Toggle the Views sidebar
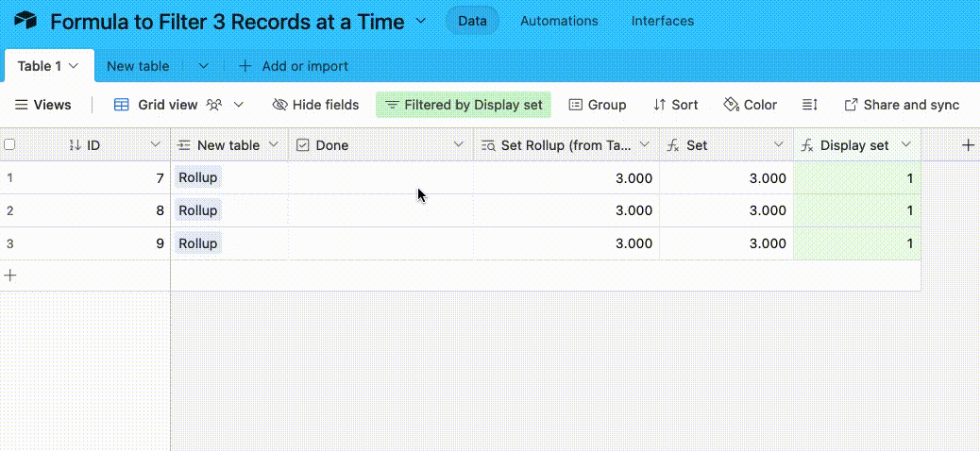 43,105
